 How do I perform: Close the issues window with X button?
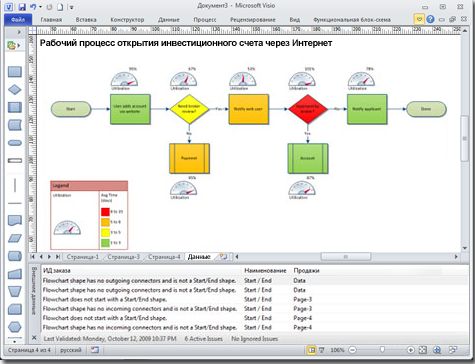point(34,338)
